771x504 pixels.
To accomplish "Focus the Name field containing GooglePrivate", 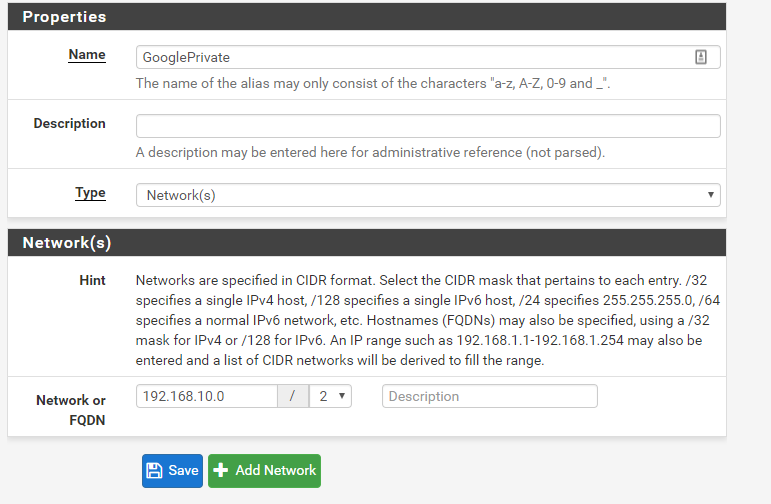I will tap(428, 57).
